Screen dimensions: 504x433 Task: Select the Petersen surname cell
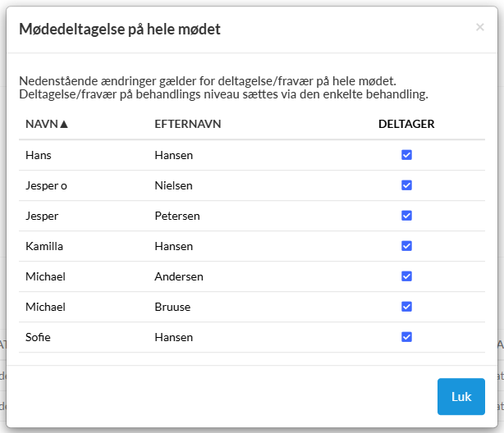click(177, 216)
